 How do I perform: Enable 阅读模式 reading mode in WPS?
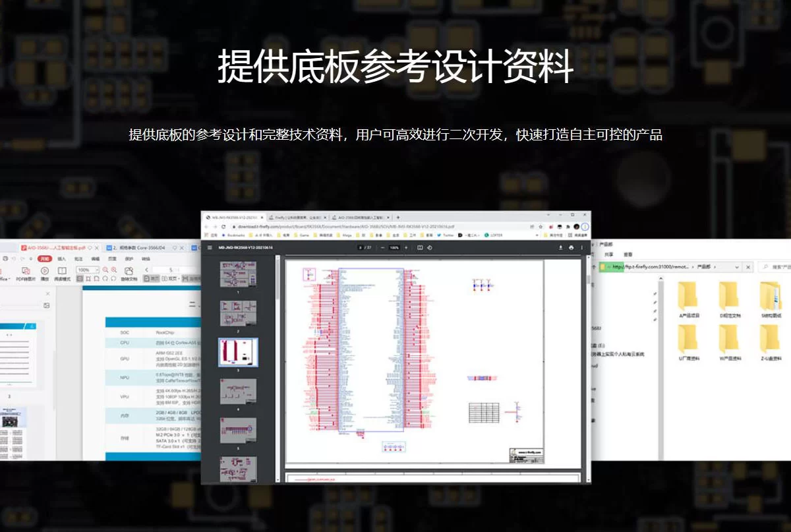tap(62, 274)
